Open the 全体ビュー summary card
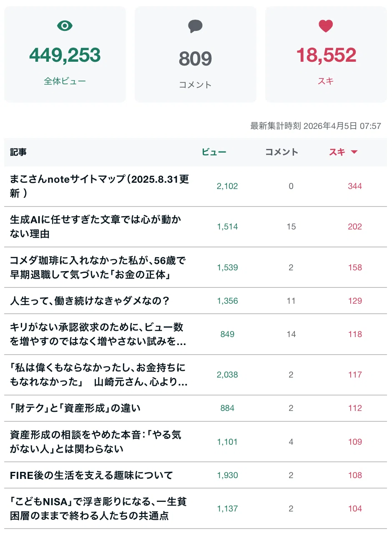392x534 pixels. pyautogui.click(x=65, y=54)
